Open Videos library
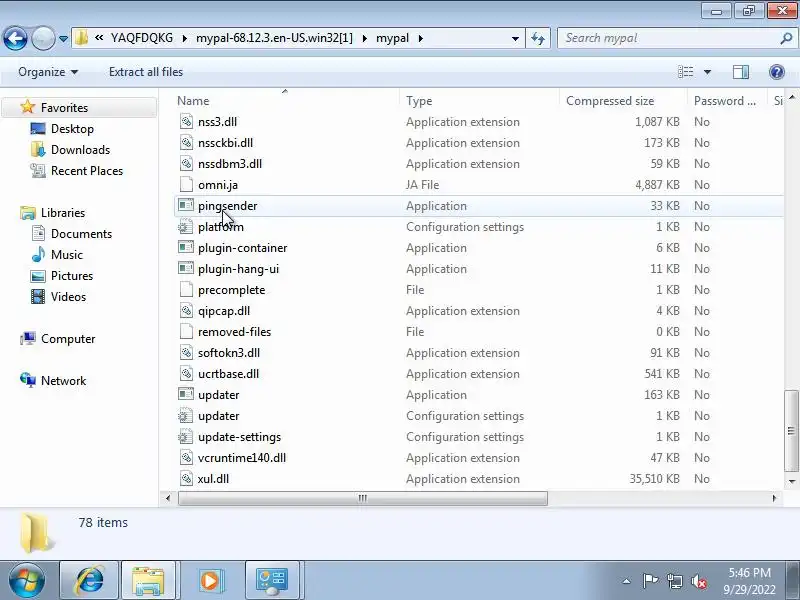The width and height of the screenshot is (800, 600). [x=68, y=296]
